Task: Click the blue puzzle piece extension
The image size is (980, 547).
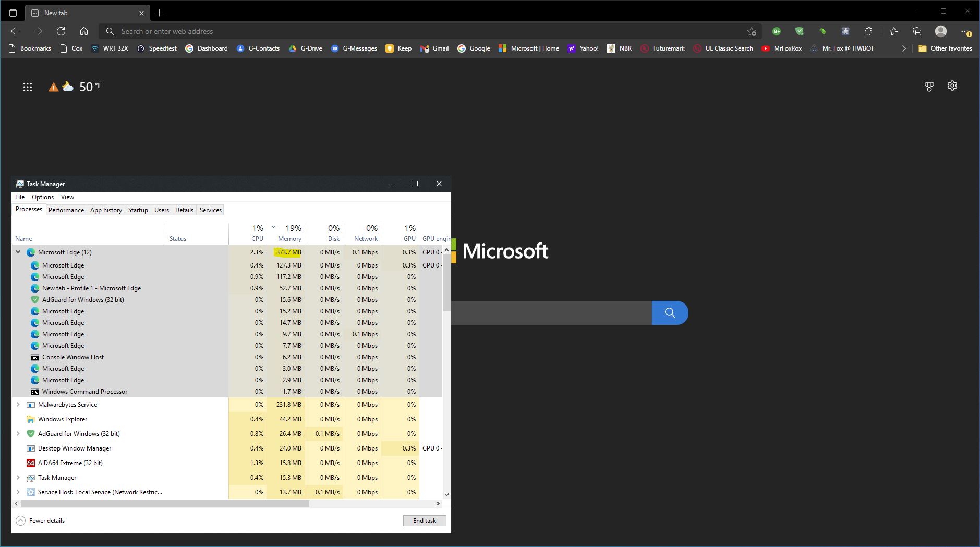Action: (x=845, y=31)
